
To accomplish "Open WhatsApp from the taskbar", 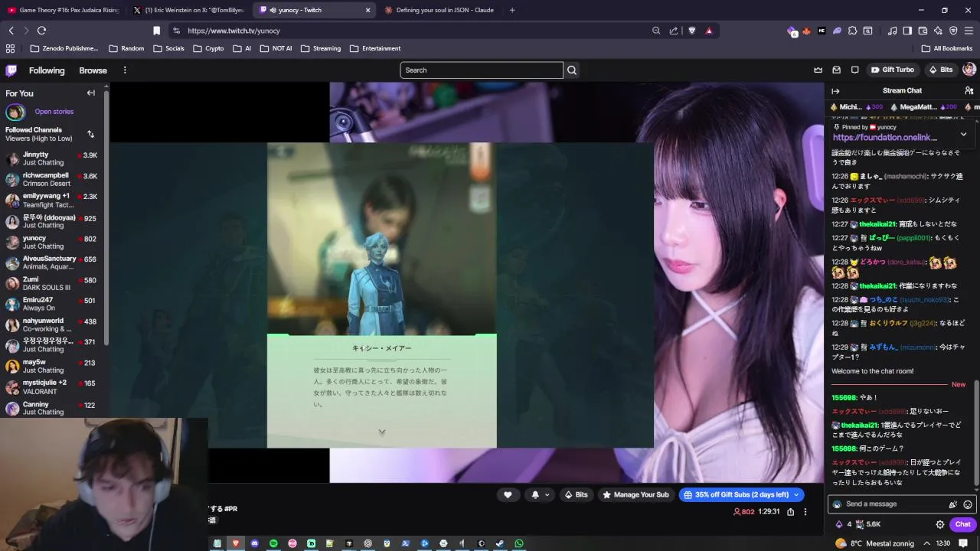I will click(x=519, y=543).
